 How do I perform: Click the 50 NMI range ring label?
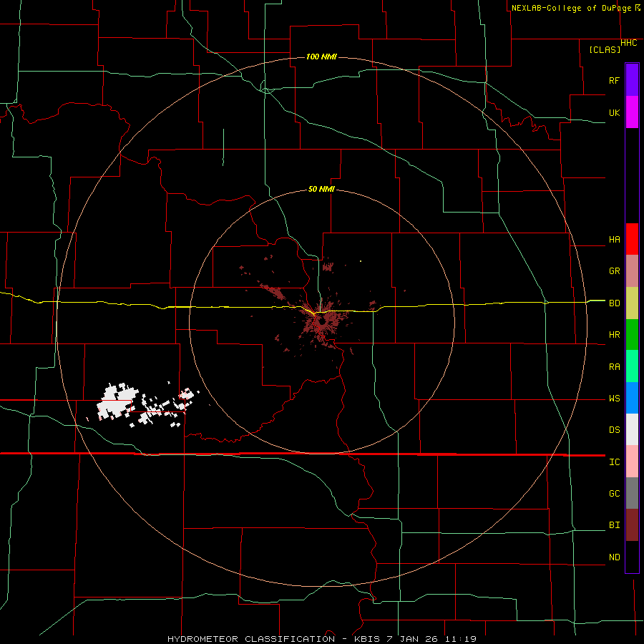coord(321,189)
